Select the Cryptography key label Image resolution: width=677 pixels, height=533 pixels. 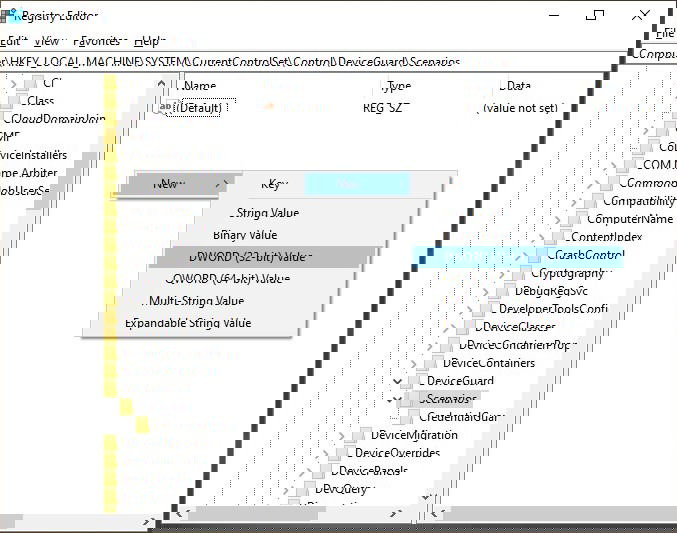[x=571, y=273]
